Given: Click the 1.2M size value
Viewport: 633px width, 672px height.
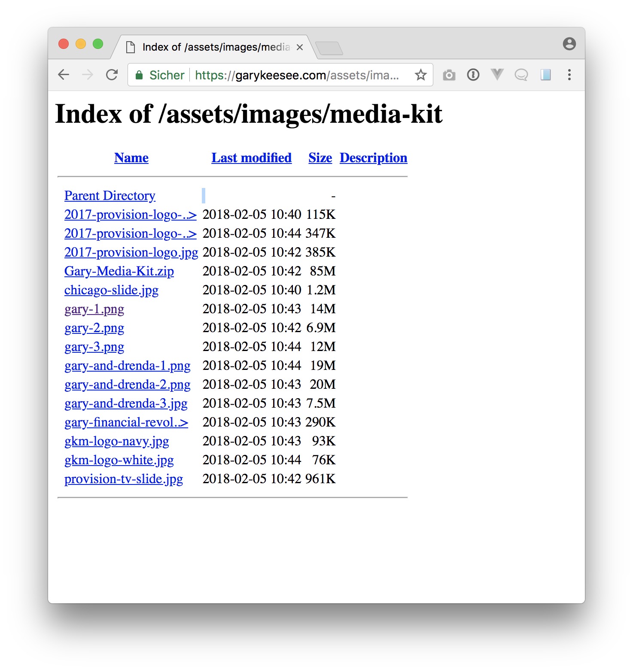Looking at the screenshot, I should coord(321,290).
